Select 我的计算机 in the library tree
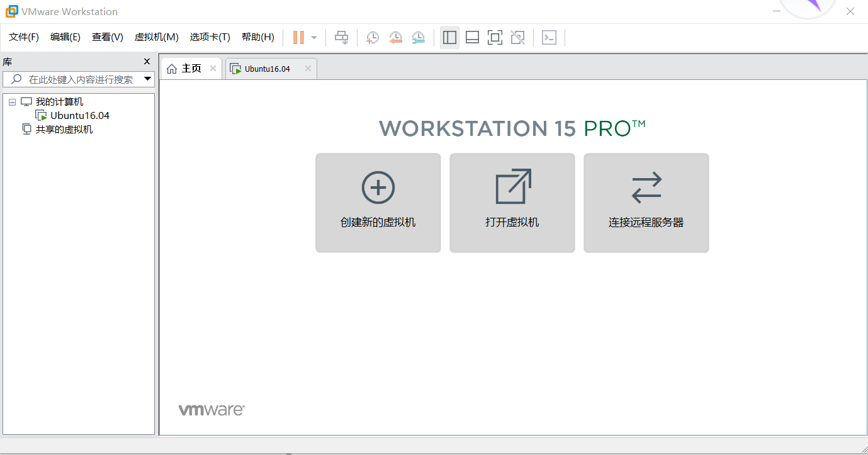Image resolution: width=868 pixels, height=455 pixels. coord(59,102)
